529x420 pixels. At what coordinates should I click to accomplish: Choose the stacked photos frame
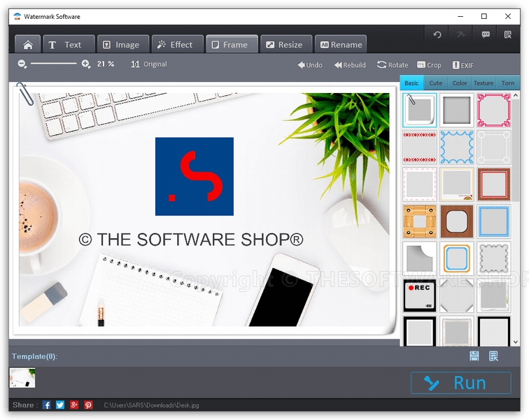click(494, 295)
